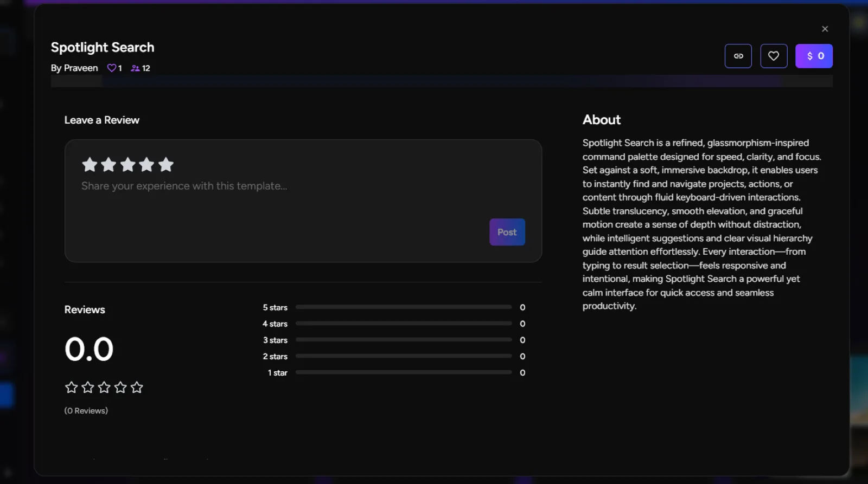Set review rating to four stars
The image size is (868, 484).
[146, 164]
